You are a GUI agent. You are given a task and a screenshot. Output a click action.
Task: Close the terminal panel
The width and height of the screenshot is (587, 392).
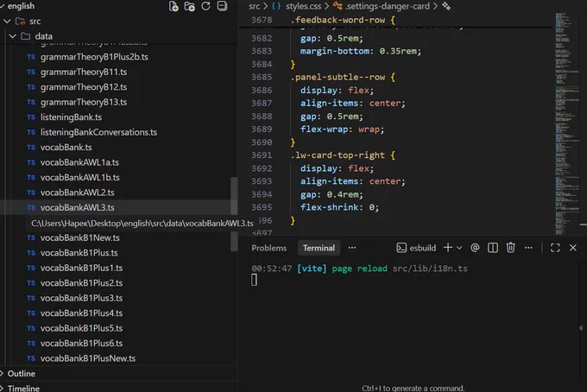coord(573,248)
